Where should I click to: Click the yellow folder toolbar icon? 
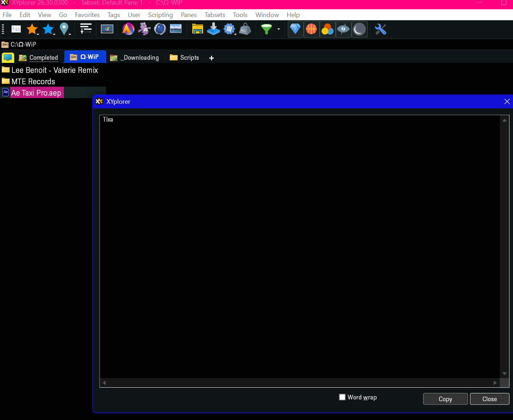[198, 29]
